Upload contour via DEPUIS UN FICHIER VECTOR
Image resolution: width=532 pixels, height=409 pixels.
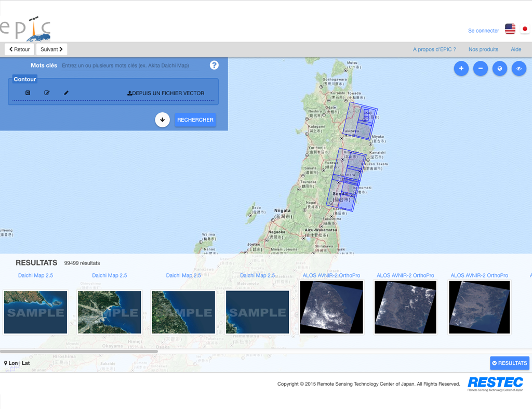(166, 93)
